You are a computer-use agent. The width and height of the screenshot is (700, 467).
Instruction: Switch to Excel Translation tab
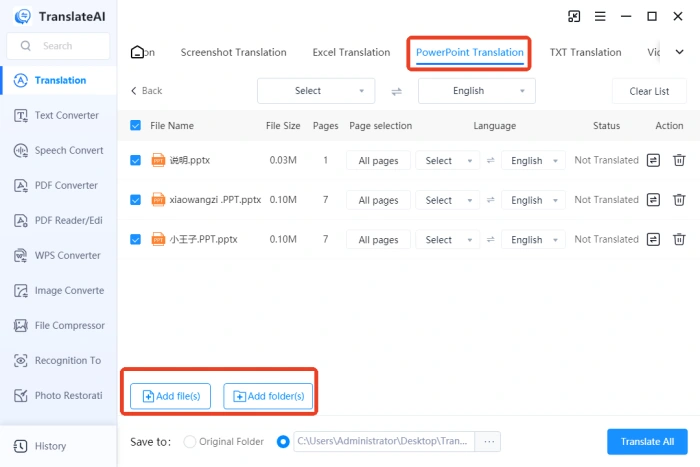tap(351, 52)
